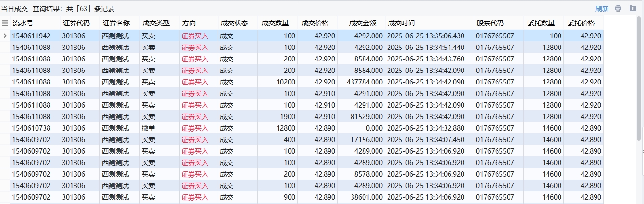Click the row arrow beside 1540611942

(x=5, y=36)
